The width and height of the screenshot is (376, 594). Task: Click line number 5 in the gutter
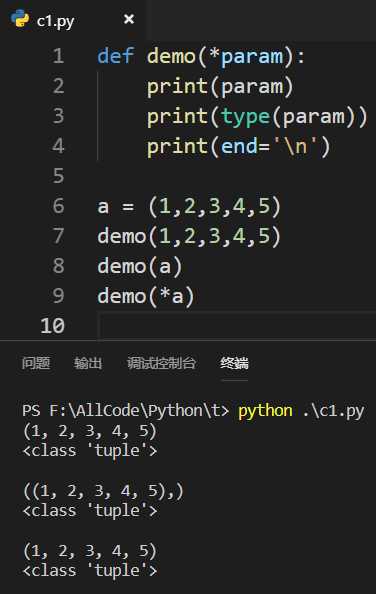(x=58, y=176)
